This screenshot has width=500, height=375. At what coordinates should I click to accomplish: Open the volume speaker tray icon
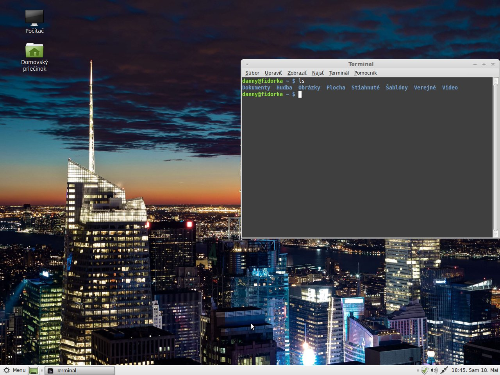[x=434, y=370]
